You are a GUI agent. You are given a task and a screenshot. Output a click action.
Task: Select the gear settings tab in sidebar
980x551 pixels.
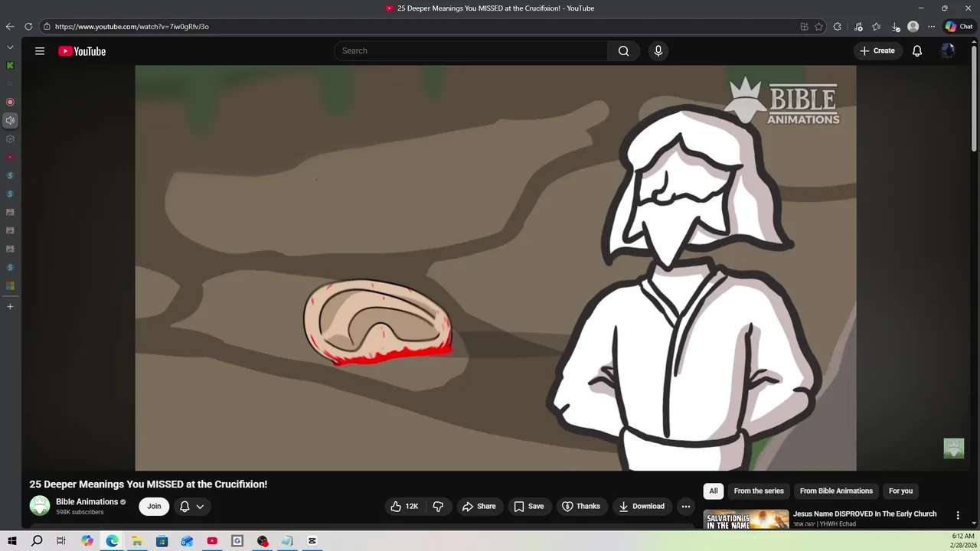point(10,139)
